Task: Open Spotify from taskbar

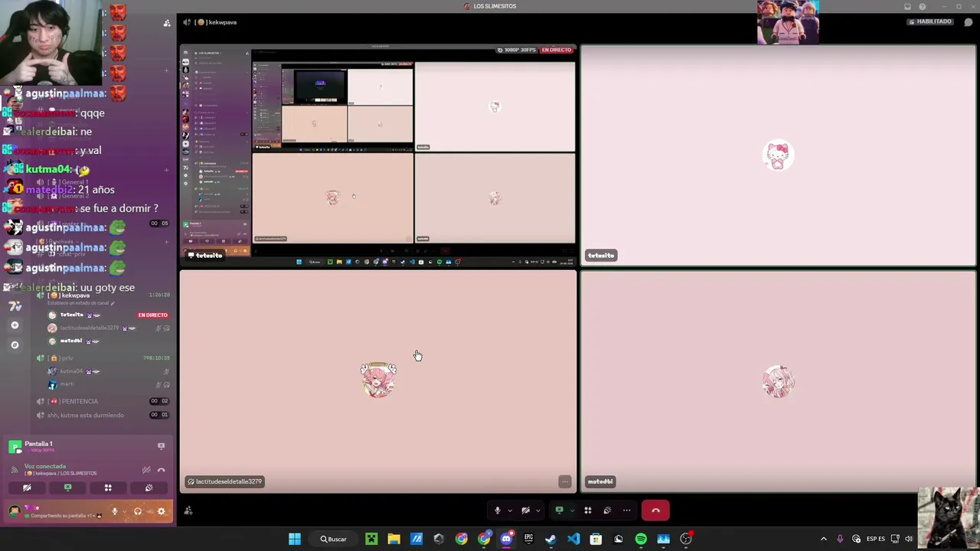Action: point(641,539)
